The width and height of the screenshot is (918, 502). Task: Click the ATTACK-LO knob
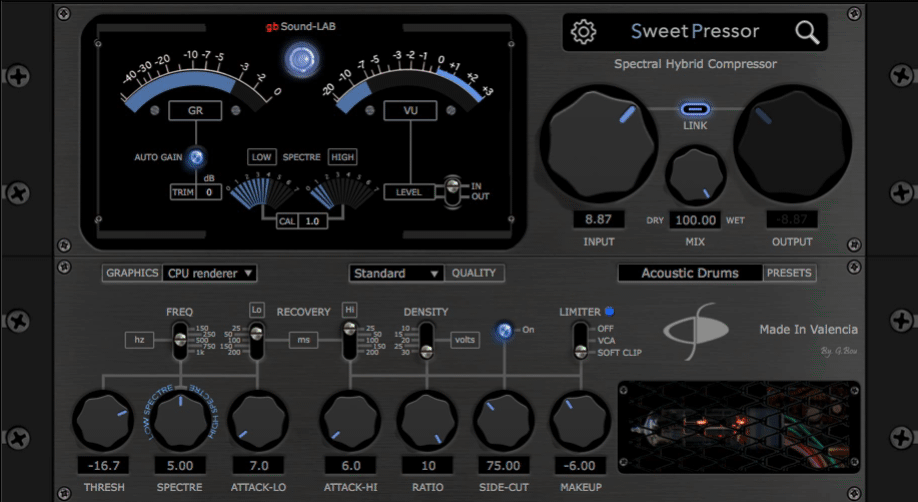click(258, 421)
